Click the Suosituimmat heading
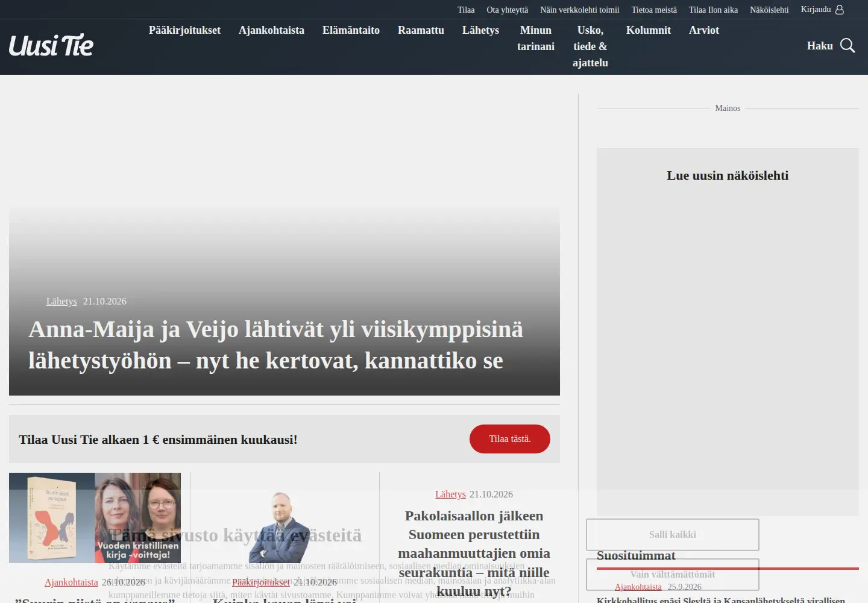Screen dimensions: 868x603 tap(636, 555)
